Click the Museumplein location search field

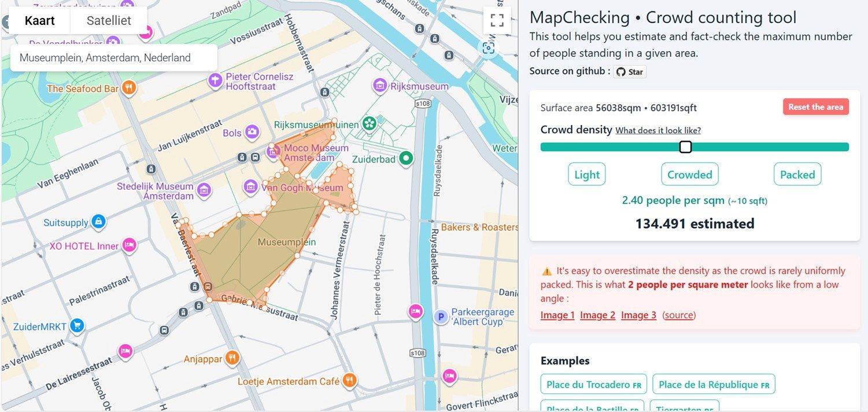(114, 58)
